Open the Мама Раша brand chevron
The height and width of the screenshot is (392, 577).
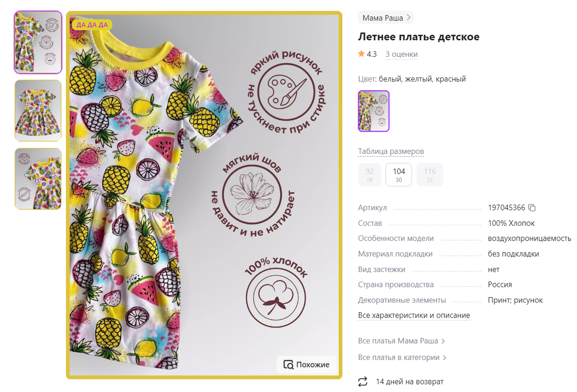click(x=409, y=18)
